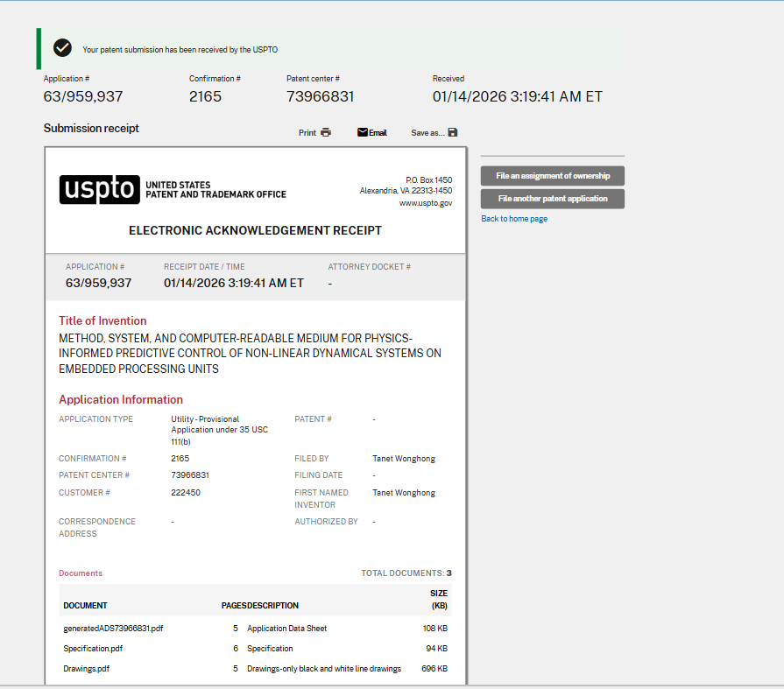
Task: Click the USPTO logo on the receipt
Action: tap(97, 189)
